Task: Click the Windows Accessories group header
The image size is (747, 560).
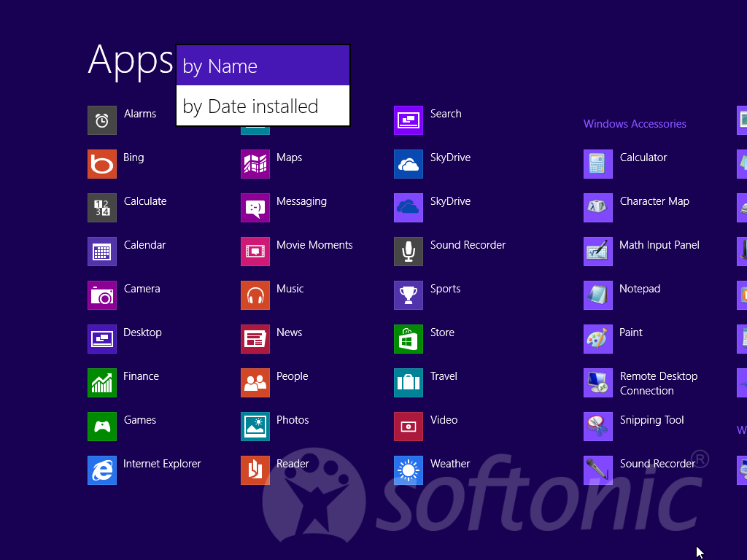Action: tap(635, 124)
